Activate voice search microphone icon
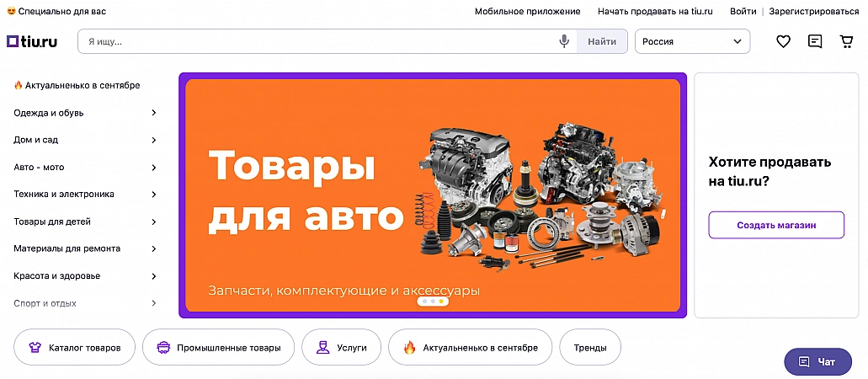Viewport: 868px width, 379px height. [x=564, y=41]
